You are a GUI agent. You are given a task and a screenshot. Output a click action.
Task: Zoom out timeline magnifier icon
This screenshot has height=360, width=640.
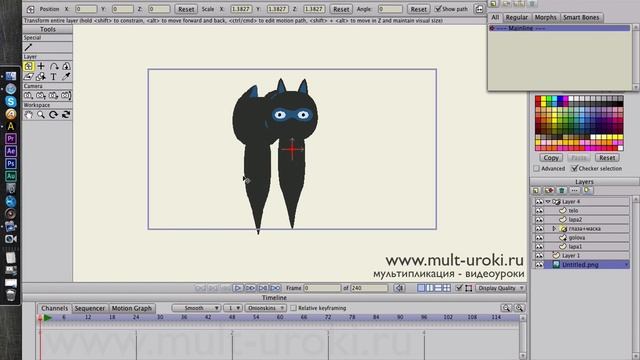click(507, 308)
